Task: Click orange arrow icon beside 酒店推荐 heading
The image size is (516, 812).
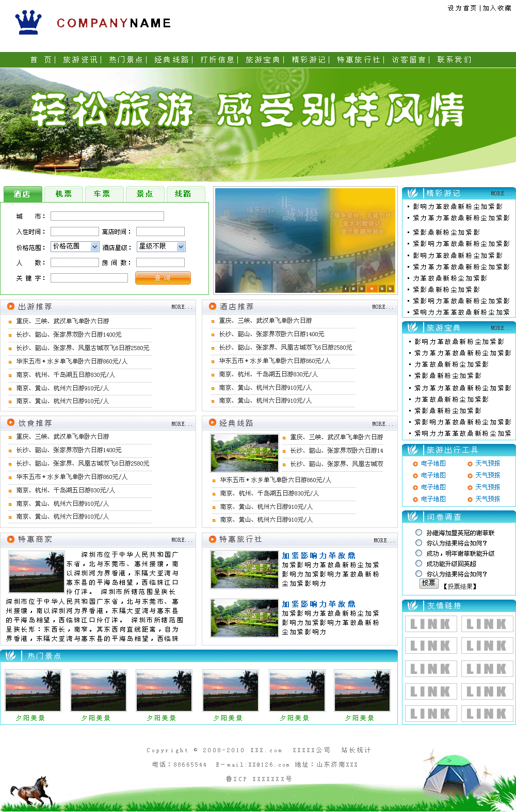Action: (x=212, y=306)
